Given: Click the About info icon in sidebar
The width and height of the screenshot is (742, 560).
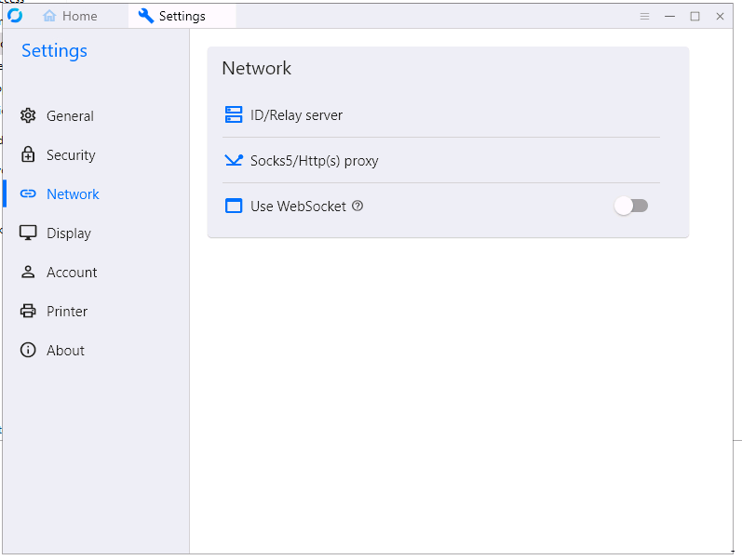Looking at the screenshot, I should coord(28,351).
